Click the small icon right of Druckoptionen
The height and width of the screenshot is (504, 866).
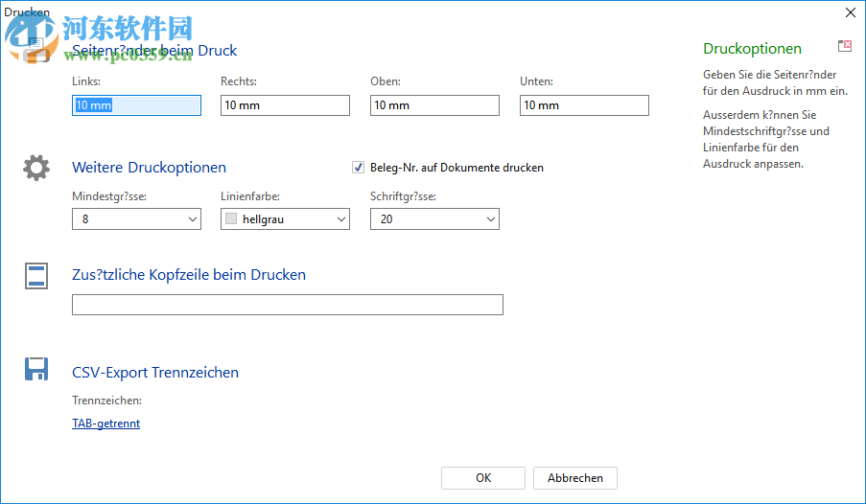(844, 46)
